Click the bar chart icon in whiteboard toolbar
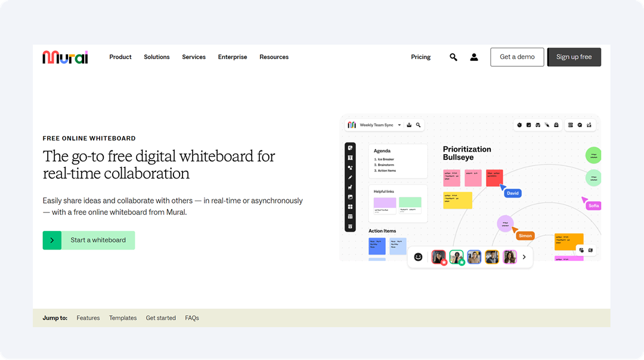This screenshot has width=644, height=360. pos(589,125)
